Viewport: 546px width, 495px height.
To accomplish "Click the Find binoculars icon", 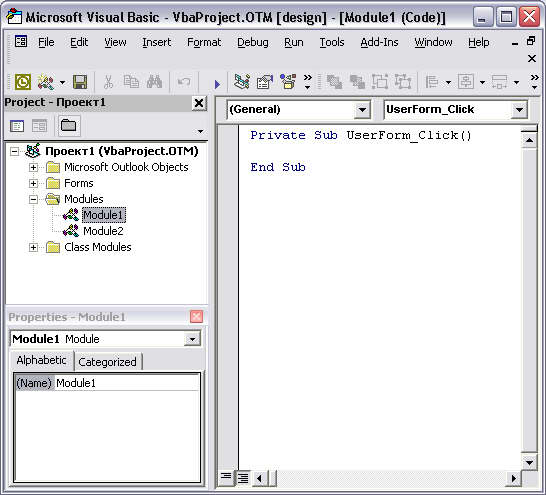I will [154, 82].
